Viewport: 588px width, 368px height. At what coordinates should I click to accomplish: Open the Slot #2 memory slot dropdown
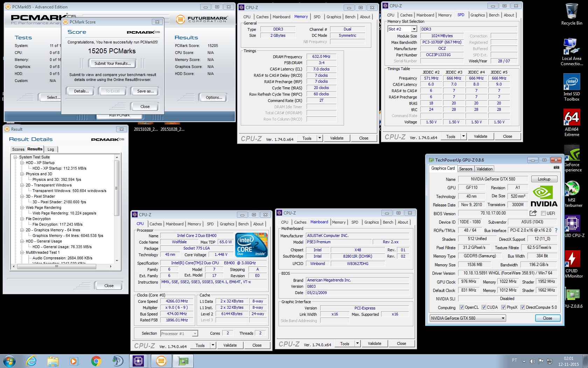(x=414, y=29)
